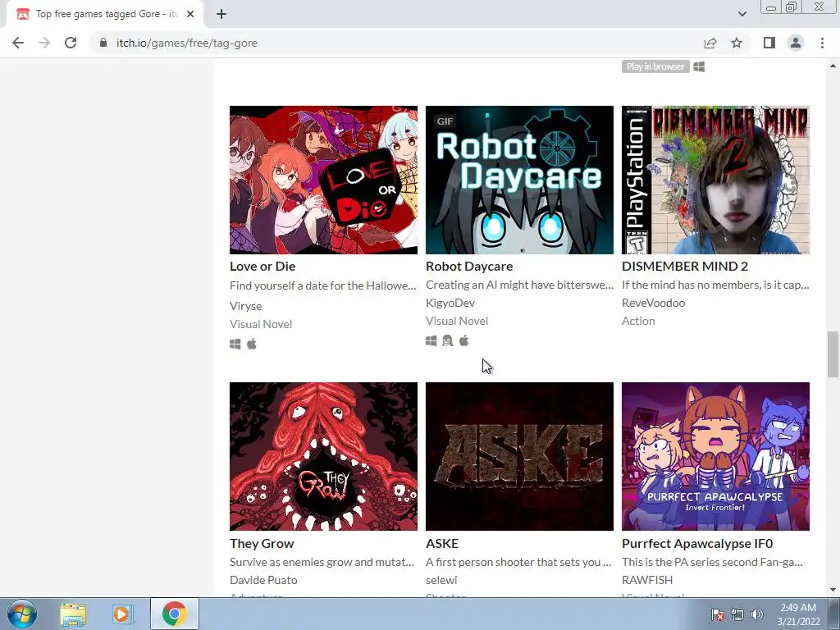Viewport: 840px width, 630px height.
Task: Open the taskbar clock showing 2:49 AM
Action: pyautogui.click(x=798, y=614)
